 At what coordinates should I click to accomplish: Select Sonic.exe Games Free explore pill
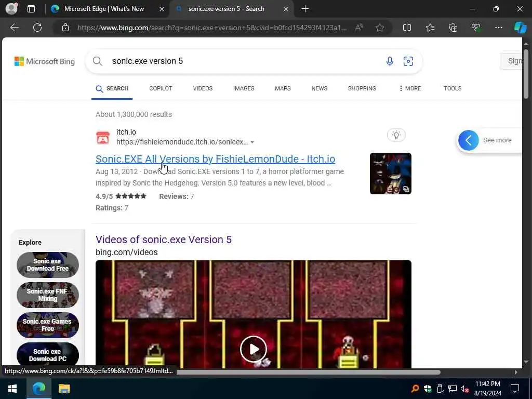click(47, 325)
